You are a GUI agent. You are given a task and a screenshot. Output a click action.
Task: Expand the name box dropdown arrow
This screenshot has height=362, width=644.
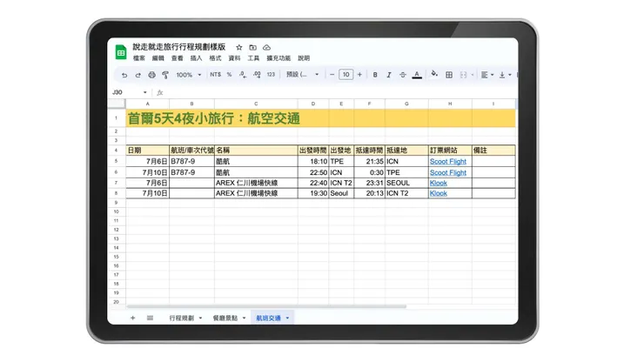tap(144, 92)
